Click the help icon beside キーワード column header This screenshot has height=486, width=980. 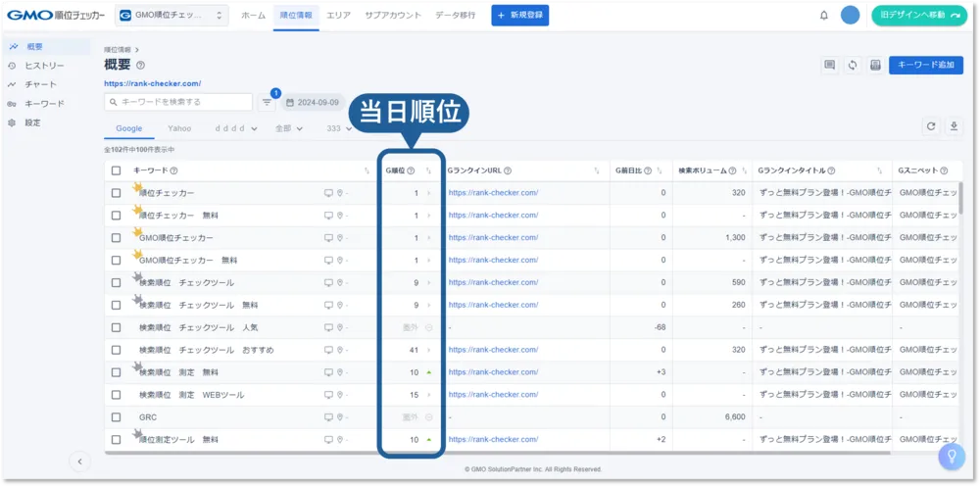coord(173,170)
